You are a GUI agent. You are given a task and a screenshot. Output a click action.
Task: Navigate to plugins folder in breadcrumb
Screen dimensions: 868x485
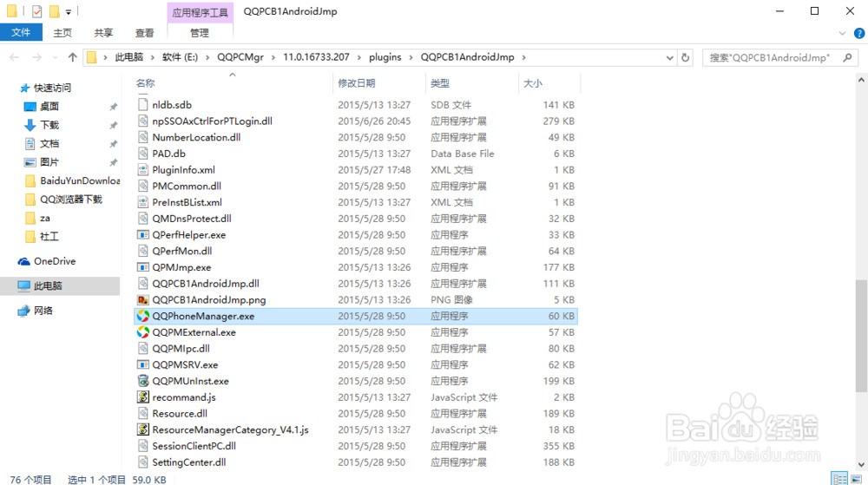point(385,57)
